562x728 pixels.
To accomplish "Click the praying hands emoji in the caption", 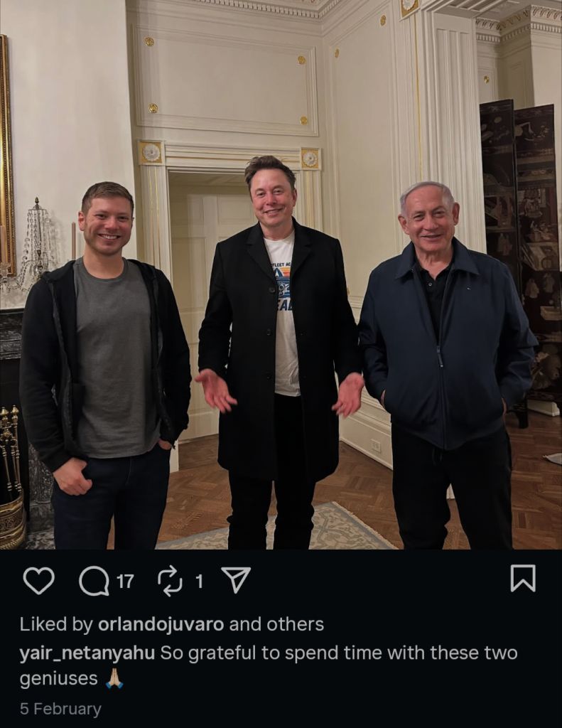I will pyautogui.click(x=114, y=678).
